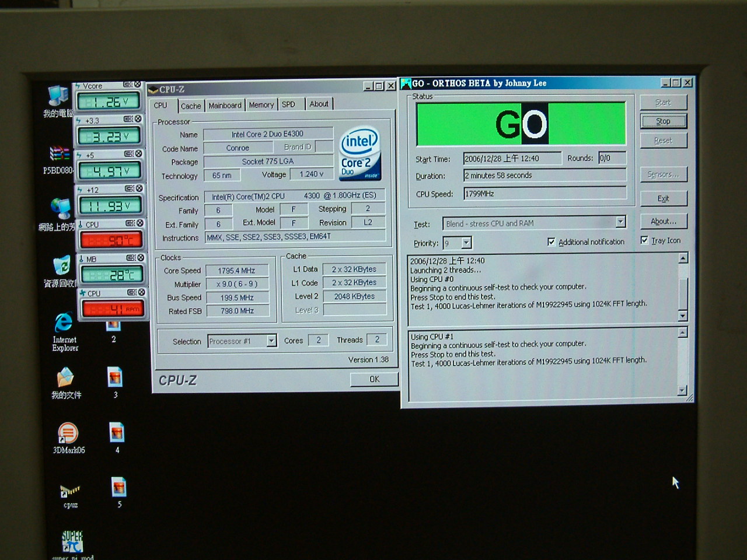The width and height of the screenshot is (747, 560).
Task: Open settings of the +12 voltage widget
Action: tap(130, 188)
